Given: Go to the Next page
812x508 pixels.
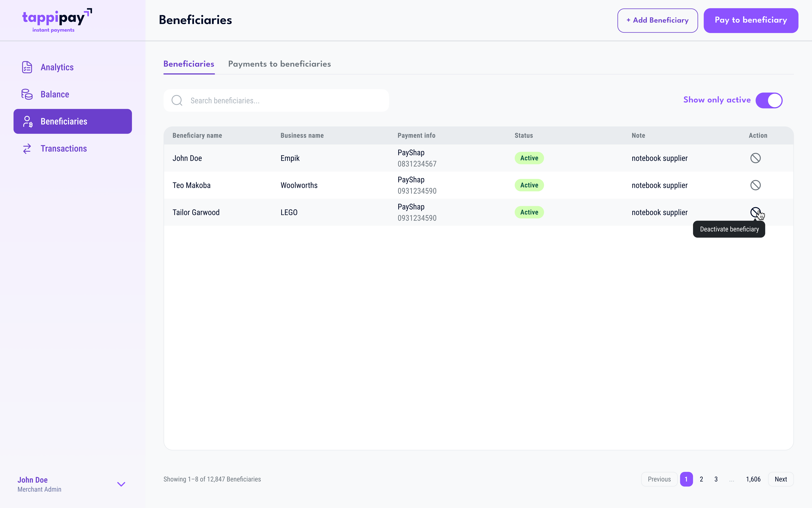Looking at the screenshot, I should click(x=781, y=479).
